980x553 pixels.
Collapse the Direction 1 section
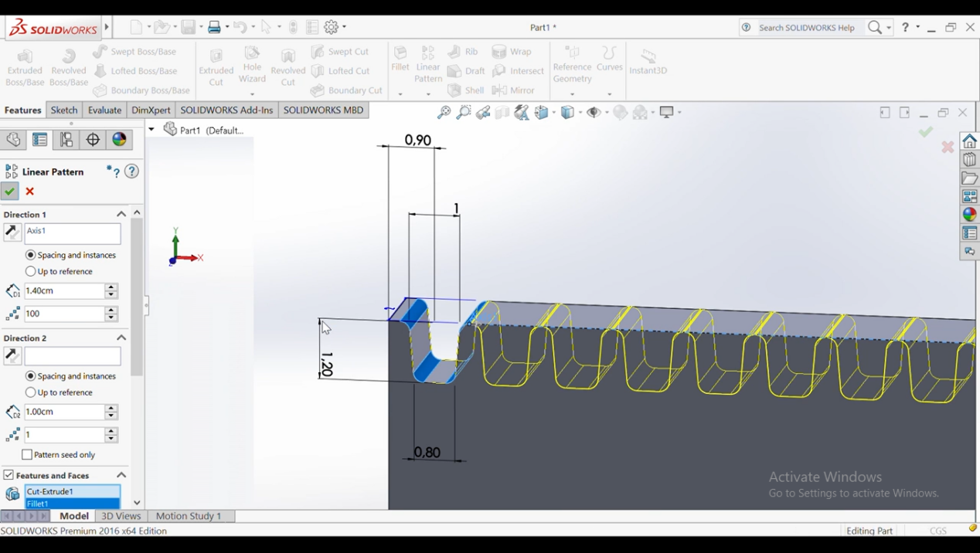(121, 214)
